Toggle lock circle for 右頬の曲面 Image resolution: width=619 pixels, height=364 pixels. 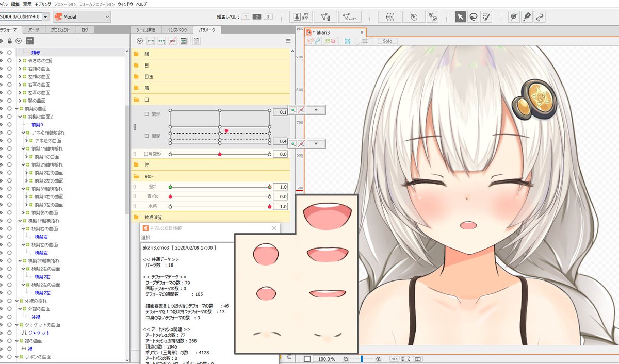click(x=9, y=69)
